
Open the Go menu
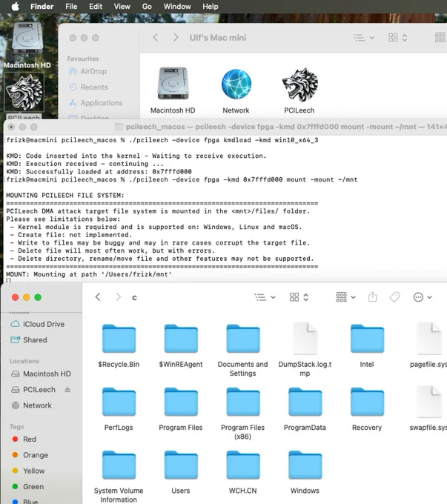click(x=147, y=7)
